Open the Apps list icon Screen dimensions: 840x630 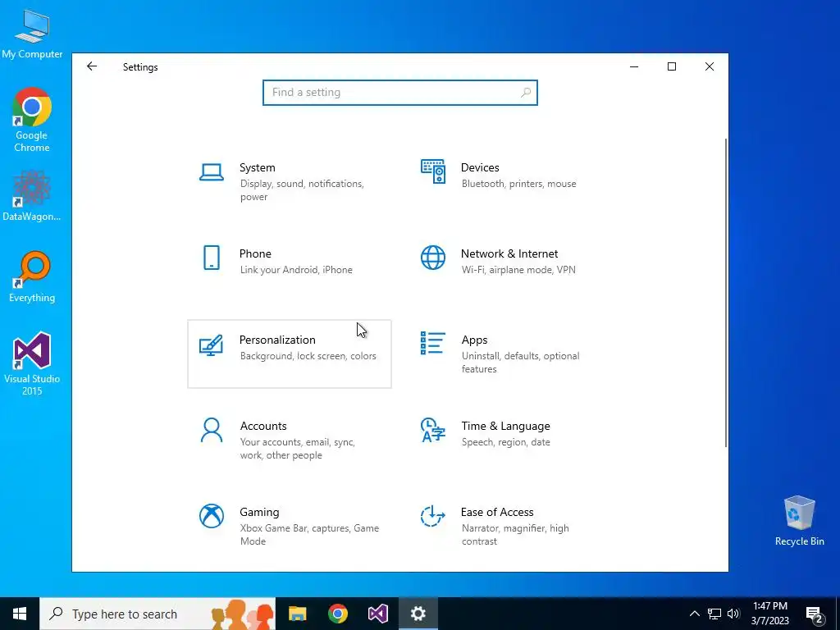[433, 344]
